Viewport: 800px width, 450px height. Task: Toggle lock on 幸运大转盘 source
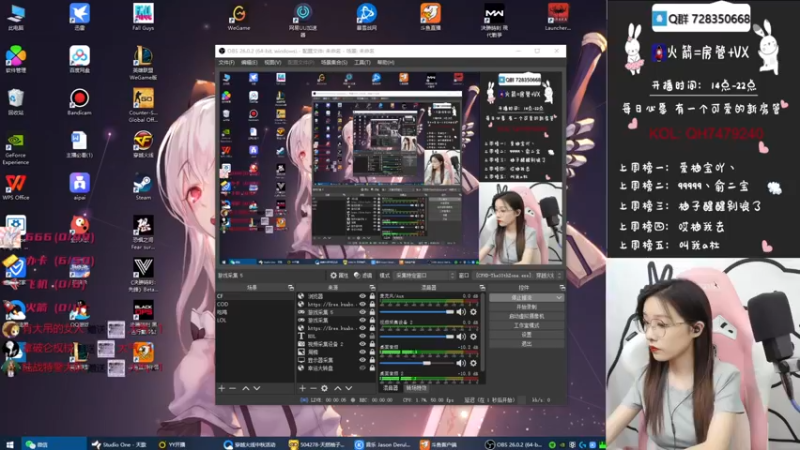click(372, 368)
